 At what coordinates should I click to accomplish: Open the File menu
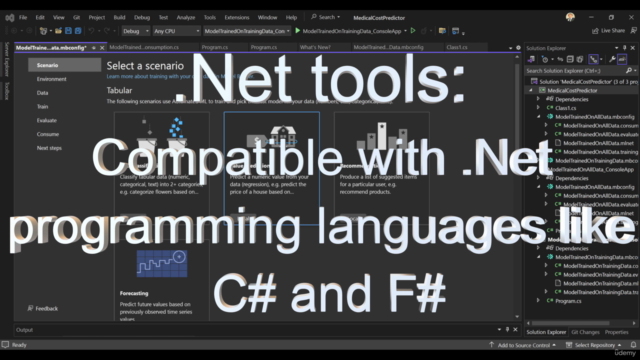[23, 18]
